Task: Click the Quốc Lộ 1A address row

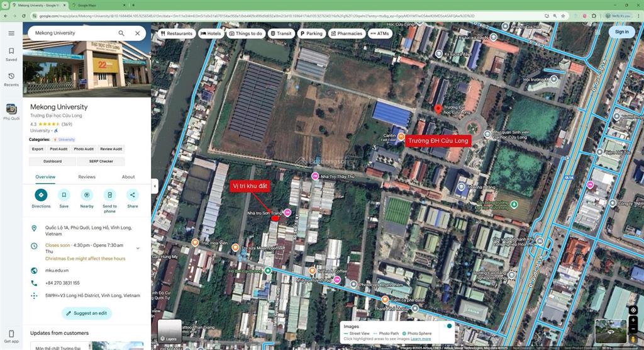Action: point(86,231)
